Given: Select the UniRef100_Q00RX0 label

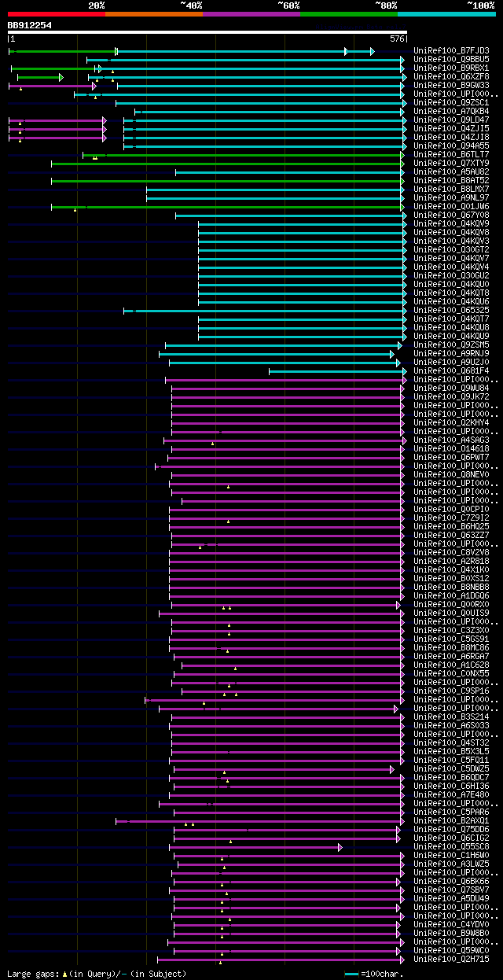Looking at the screenshot, I should tap(451, 604).
